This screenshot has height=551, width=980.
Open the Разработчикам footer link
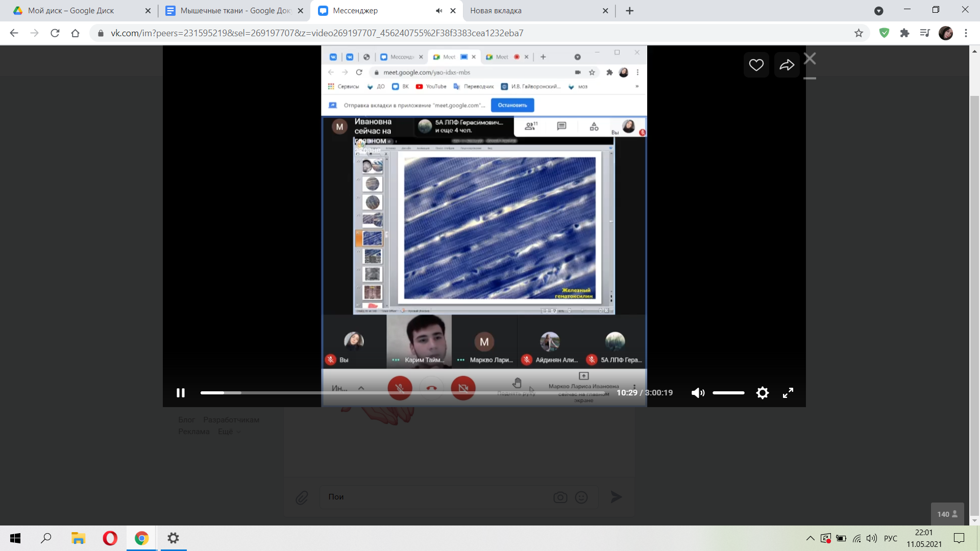[x=231, y=420]
